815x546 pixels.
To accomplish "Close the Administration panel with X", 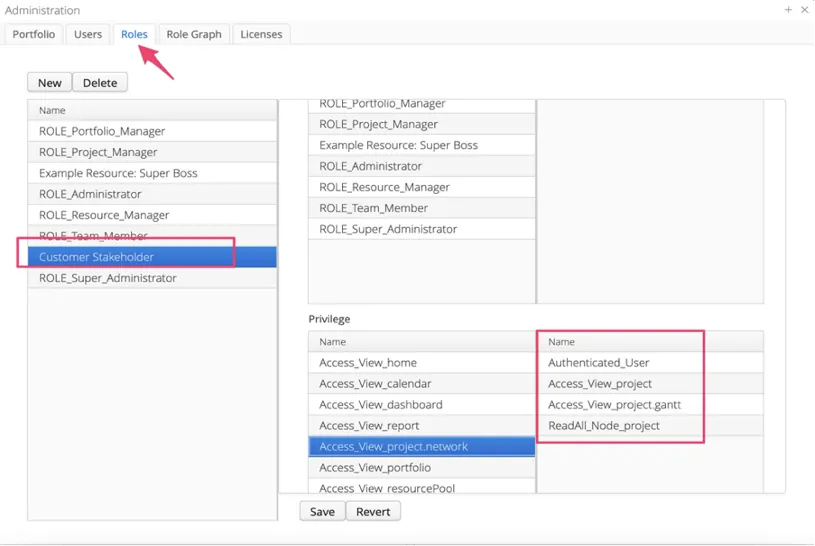I will point(805,9).
